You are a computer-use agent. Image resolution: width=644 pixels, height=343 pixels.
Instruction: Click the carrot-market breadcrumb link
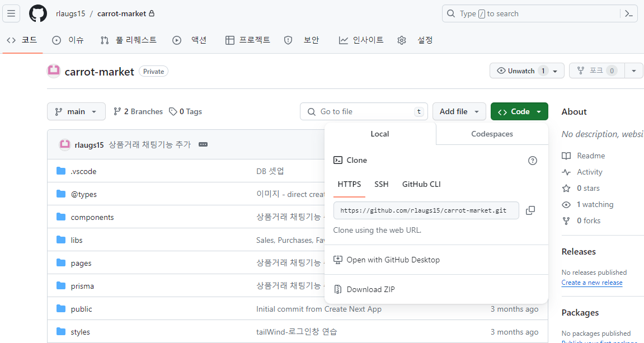[121, 13]
